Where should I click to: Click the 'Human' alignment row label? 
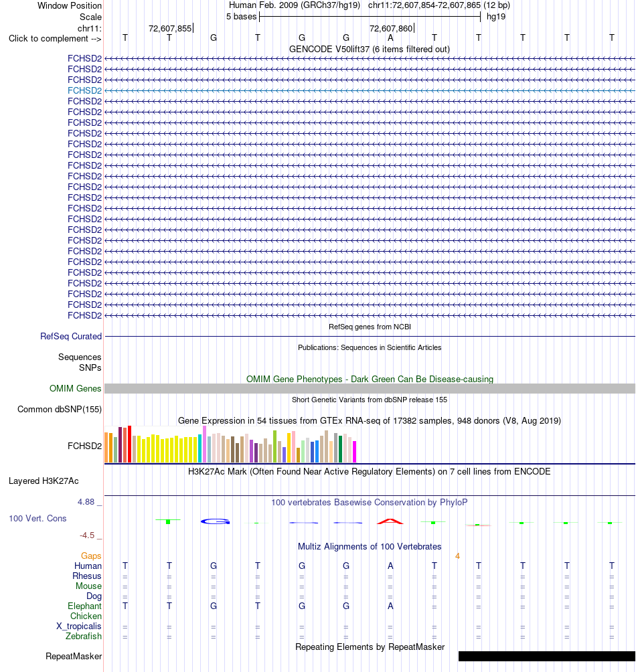click(88, 566)
